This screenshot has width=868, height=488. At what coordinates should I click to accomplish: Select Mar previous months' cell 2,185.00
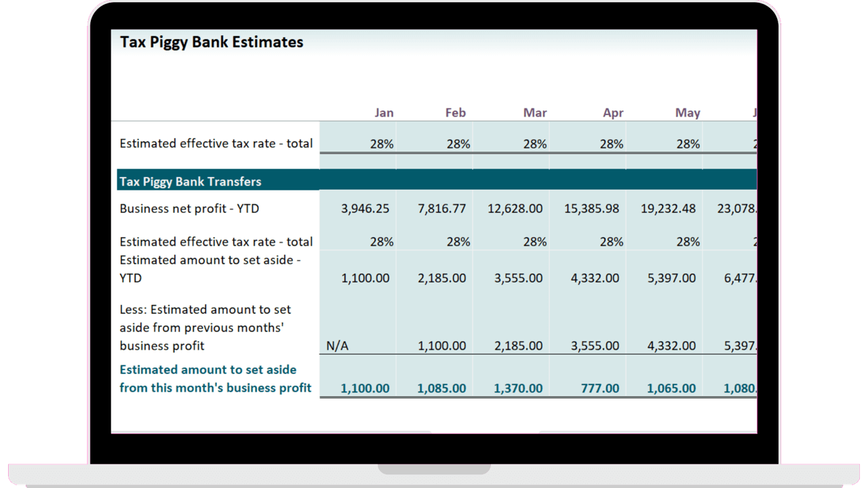pyautogui.click(x=519, y=346)
